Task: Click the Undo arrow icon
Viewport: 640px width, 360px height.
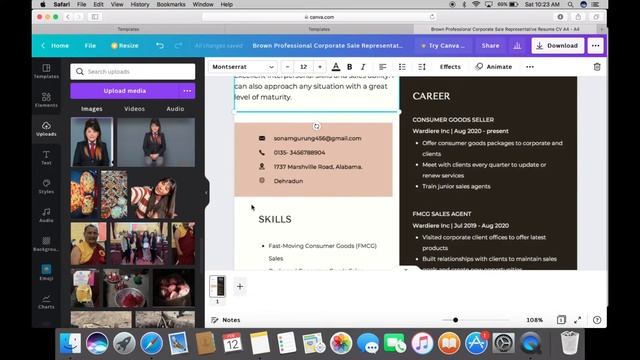Action: [x=160, y=46]
